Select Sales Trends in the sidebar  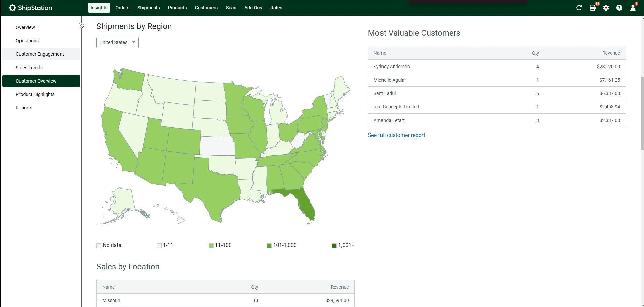click(29, 68)
